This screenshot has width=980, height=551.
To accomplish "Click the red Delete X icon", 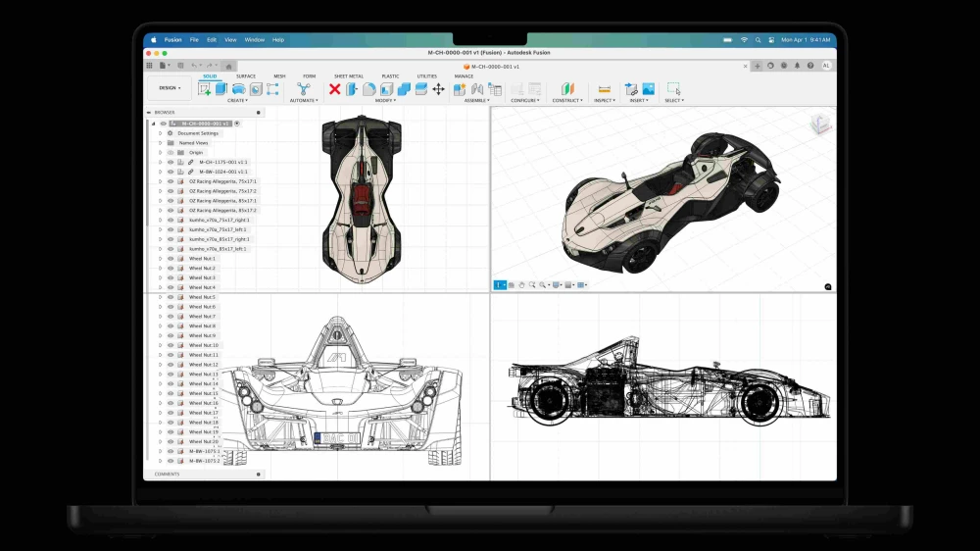I will tap(334, 89).
